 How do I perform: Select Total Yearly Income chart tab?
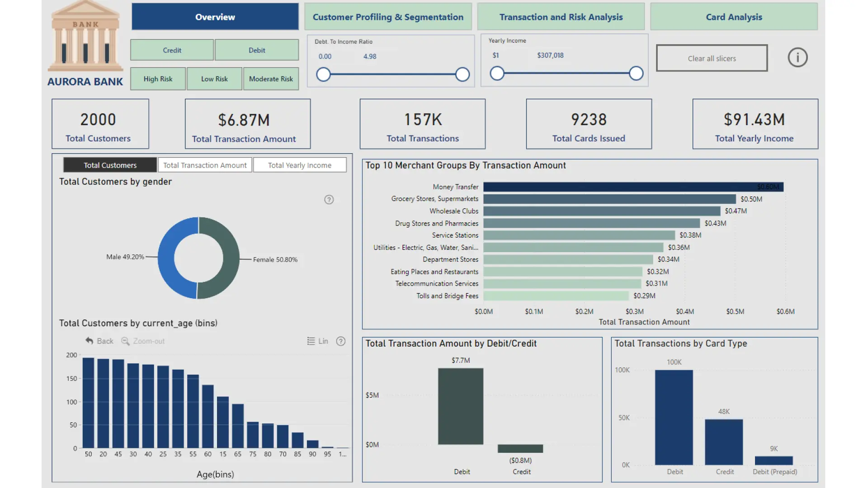coord(300,165)
